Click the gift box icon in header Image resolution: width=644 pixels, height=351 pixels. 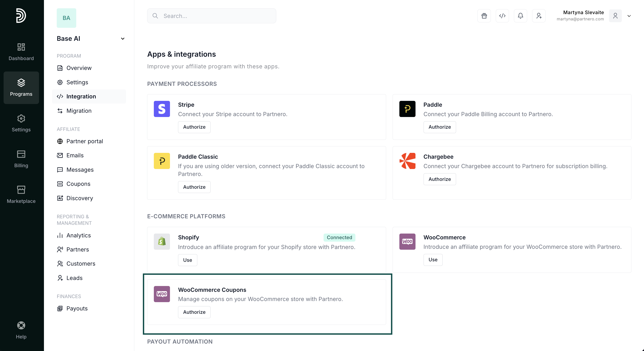click(484, 16)
